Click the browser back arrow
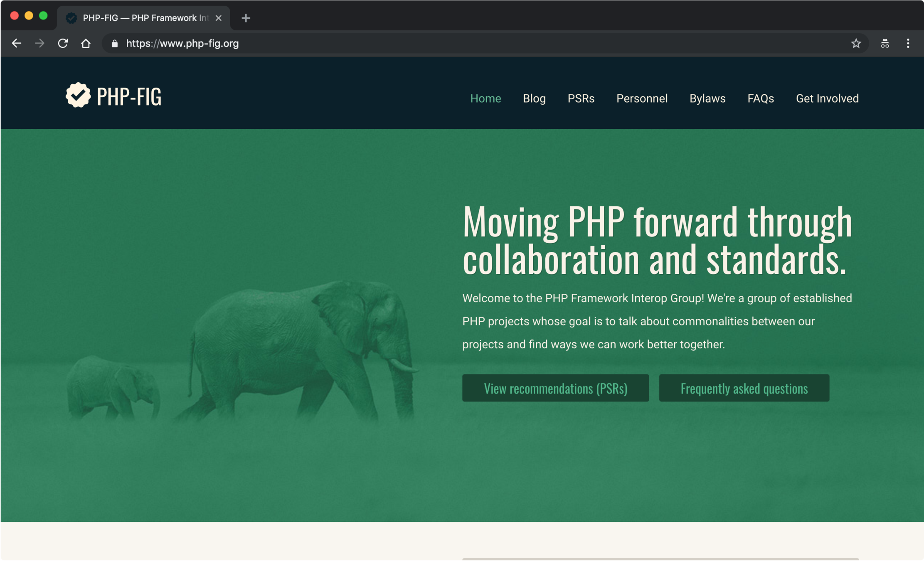Viewport: 924px width, 561px height. [x=16, y=43]
